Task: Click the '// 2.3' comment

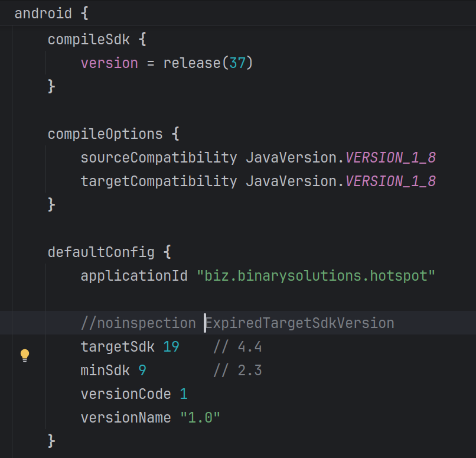Action: 237,371
